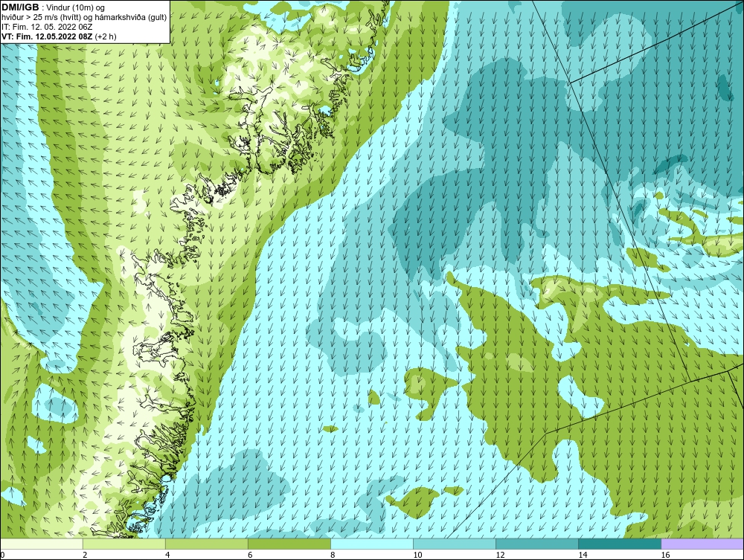Image resolution: width=744 pixels, height=560 pixels.
Task: Click the legend scale label 2
Action: click(85, 555)
